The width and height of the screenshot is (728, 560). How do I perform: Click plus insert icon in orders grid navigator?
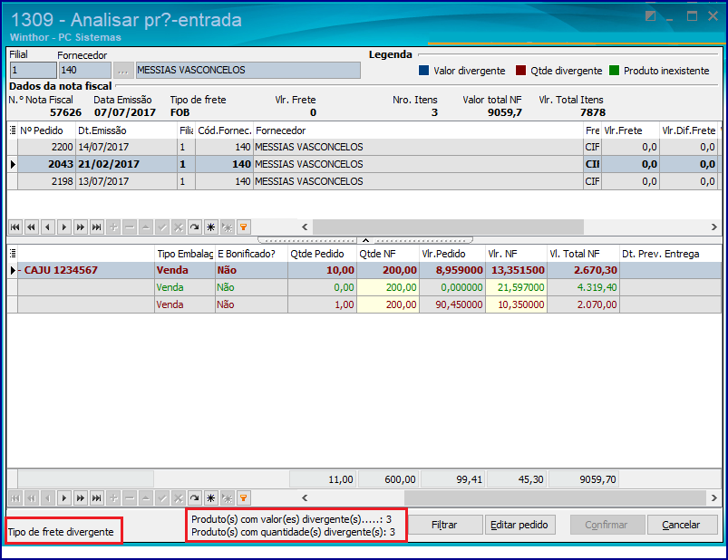pos(113,227)
